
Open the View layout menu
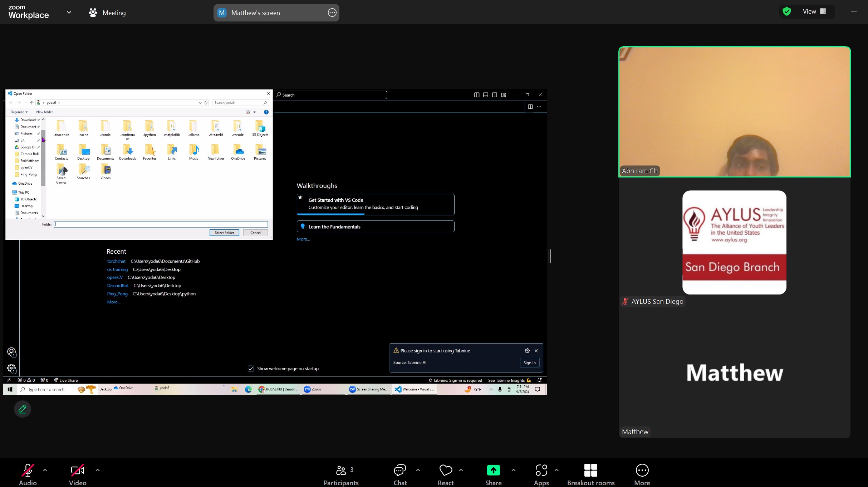click(814, 11)
